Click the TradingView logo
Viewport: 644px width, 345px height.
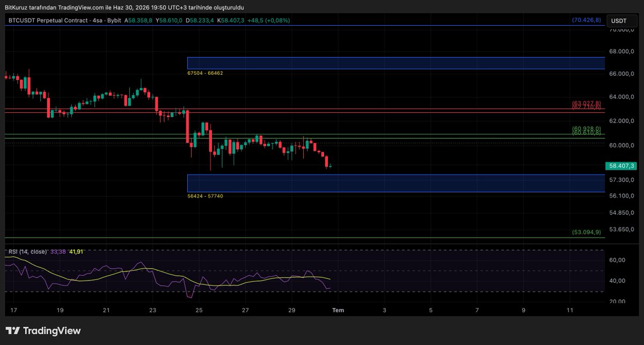[43, 331]
